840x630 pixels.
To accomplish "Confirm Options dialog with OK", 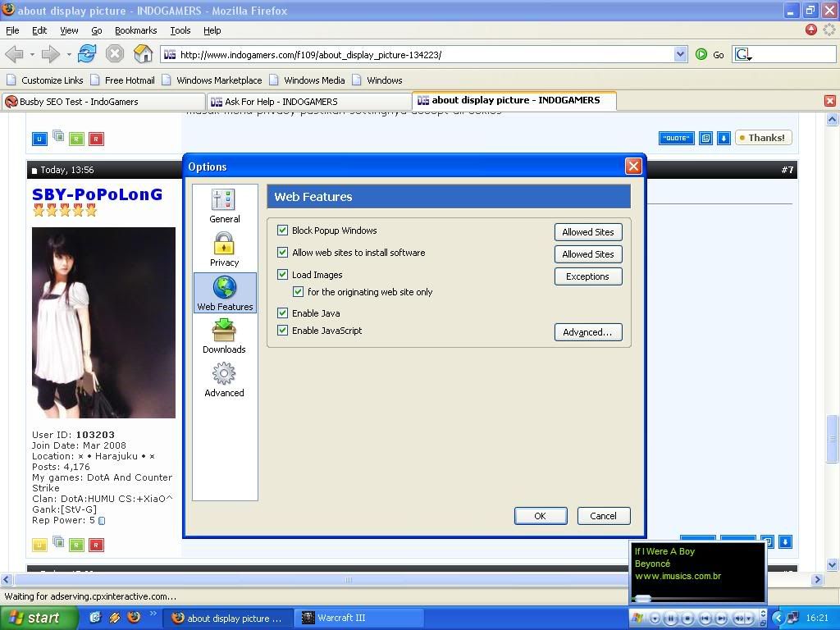I will coord(540,516).
